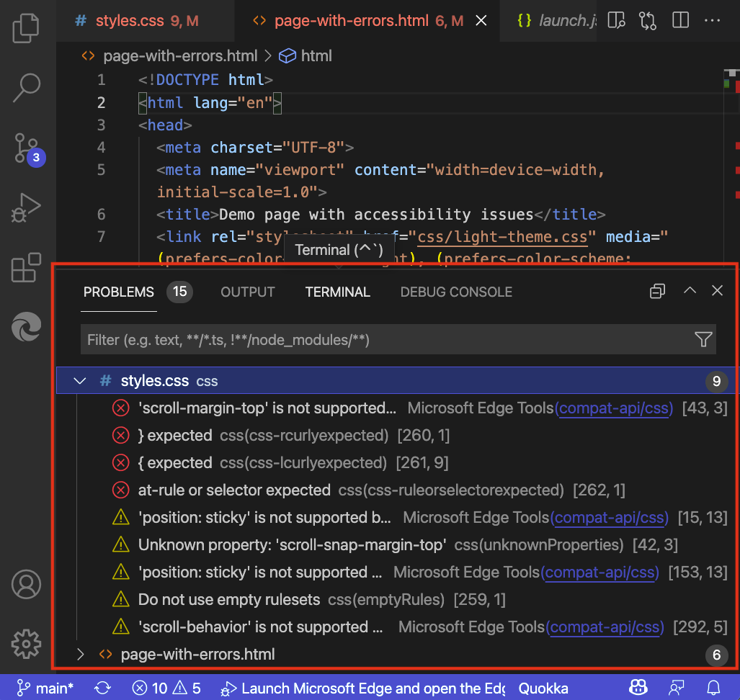
Task: Open notifications from the status bar bell
Action: (x=713, y=688)
